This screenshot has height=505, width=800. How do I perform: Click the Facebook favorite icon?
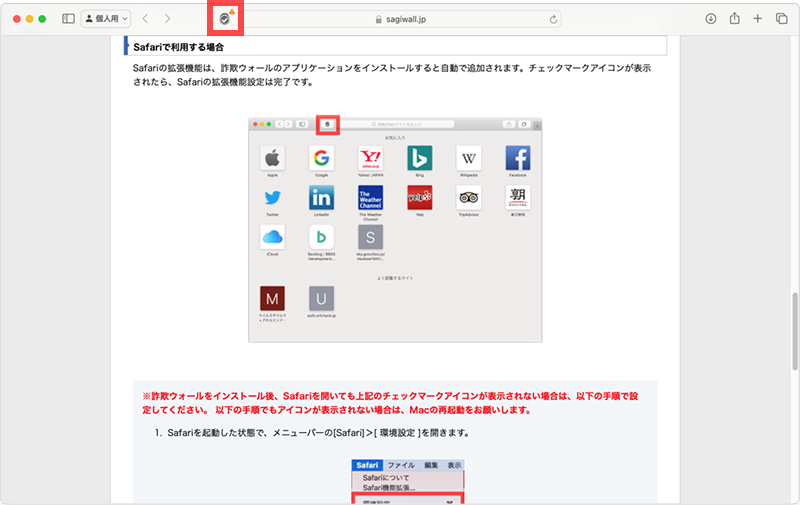point(517,158)
